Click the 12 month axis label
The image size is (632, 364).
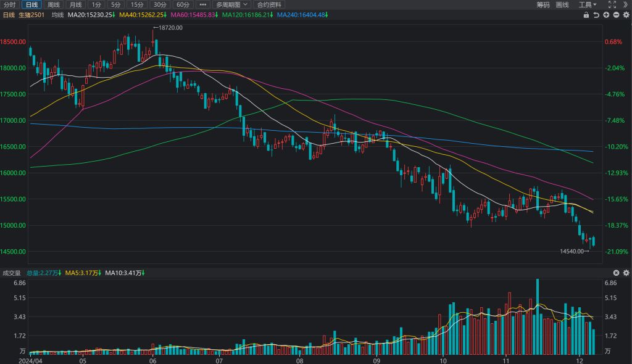(x=580, y=361)
